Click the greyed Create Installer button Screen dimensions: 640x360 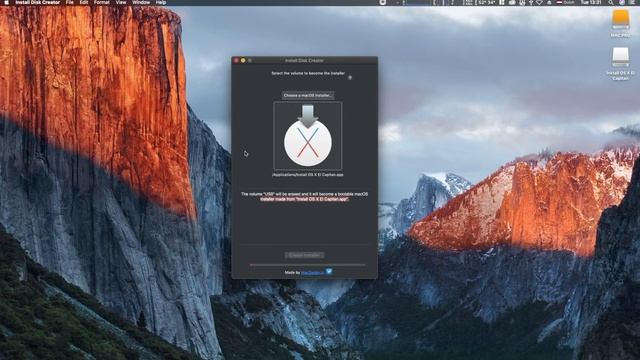coord(304,255)
